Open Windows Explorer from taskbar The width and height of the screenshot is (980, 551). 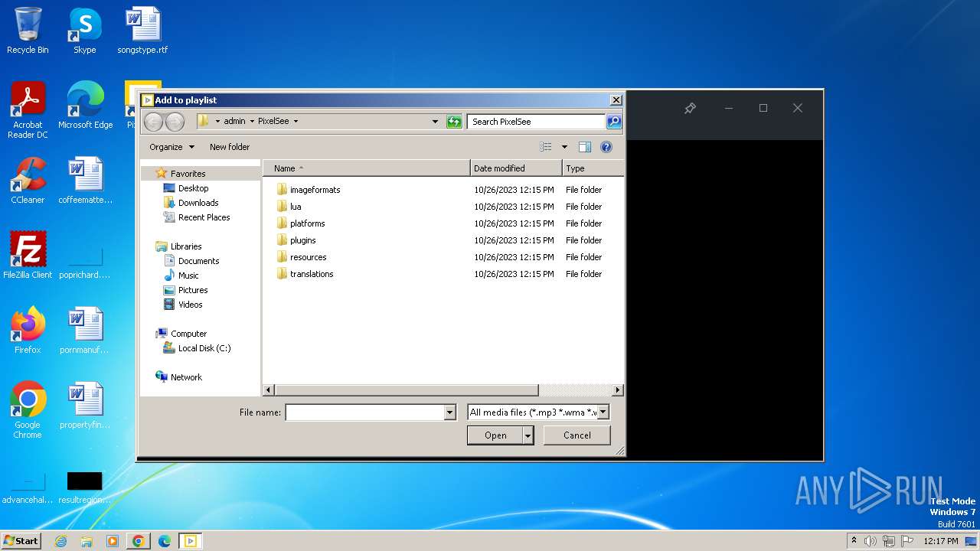point(87,541)
